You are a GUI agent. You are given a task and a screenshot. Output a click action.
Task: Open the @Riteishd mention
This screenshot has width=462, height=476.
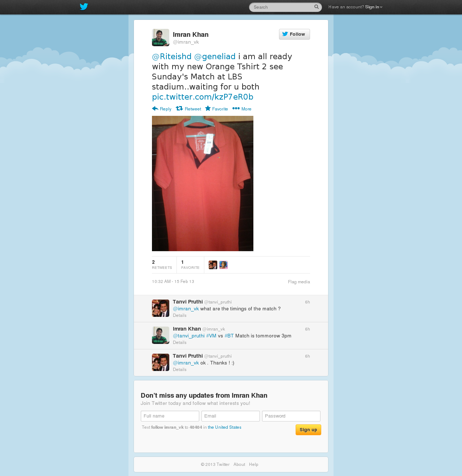(172, 56)
